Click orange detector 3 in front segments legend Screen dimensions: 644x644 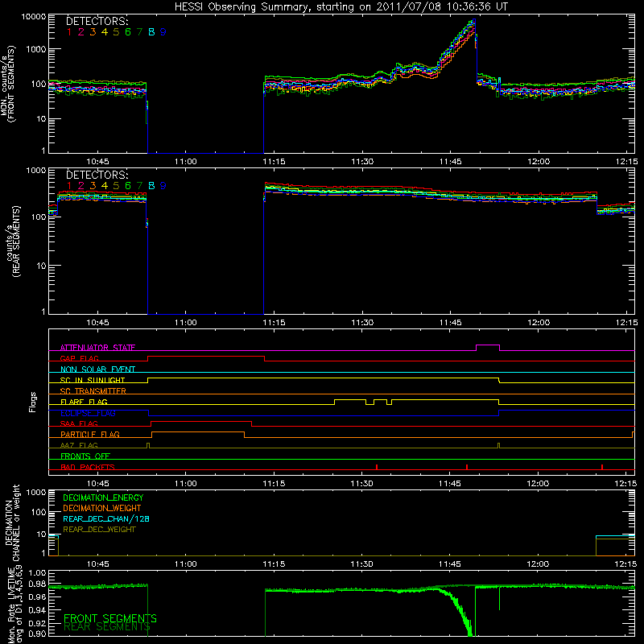click(x=93, y=32)
